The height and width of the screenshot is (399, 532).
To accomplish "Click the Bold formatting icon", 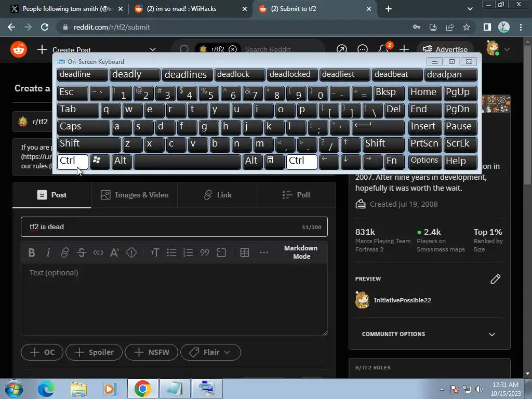I will tap(32, 252).
